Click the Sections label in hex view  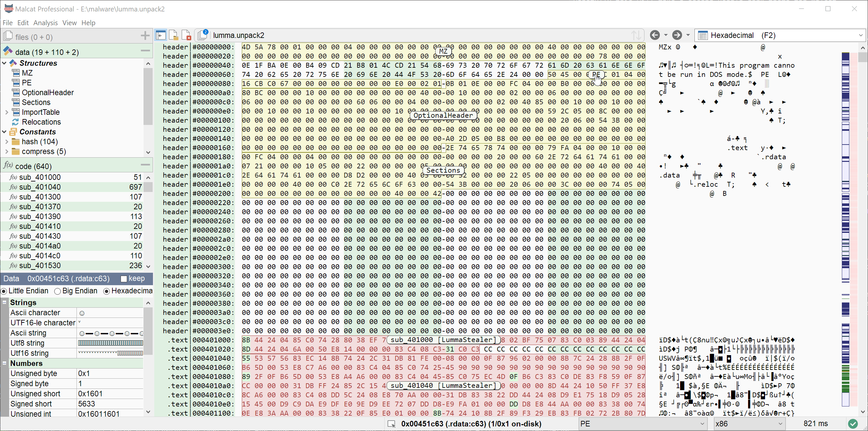443,170
